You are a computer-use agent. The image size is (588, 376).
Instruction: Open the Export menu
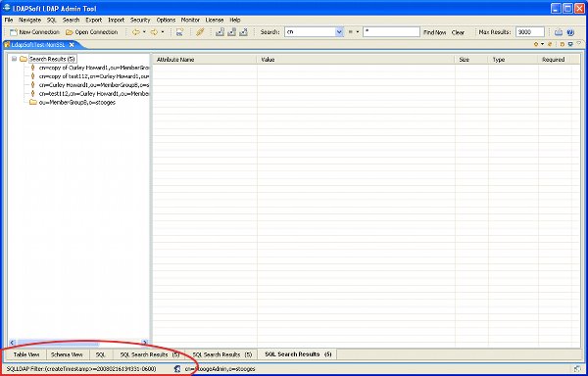(x=94, y=20)
